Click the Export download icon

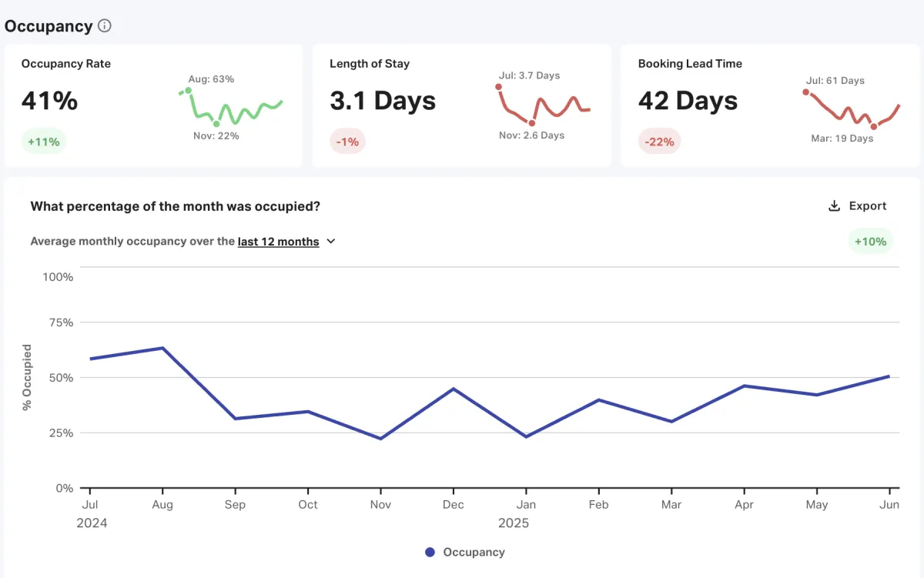pos(833,206)
